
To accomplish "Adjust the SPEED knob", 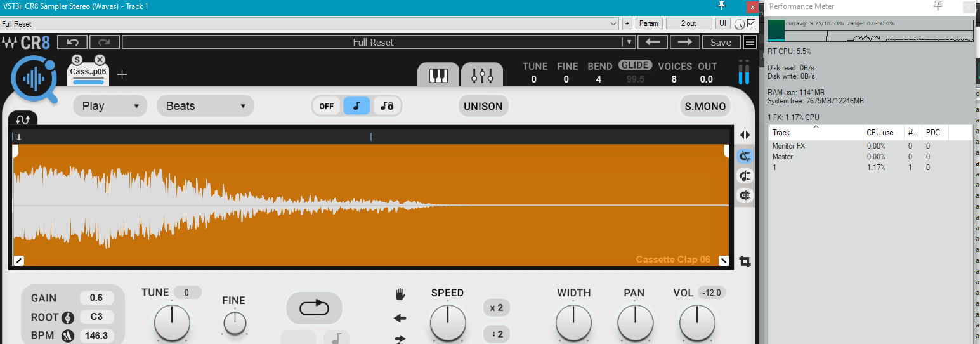I will pos(448,323).
